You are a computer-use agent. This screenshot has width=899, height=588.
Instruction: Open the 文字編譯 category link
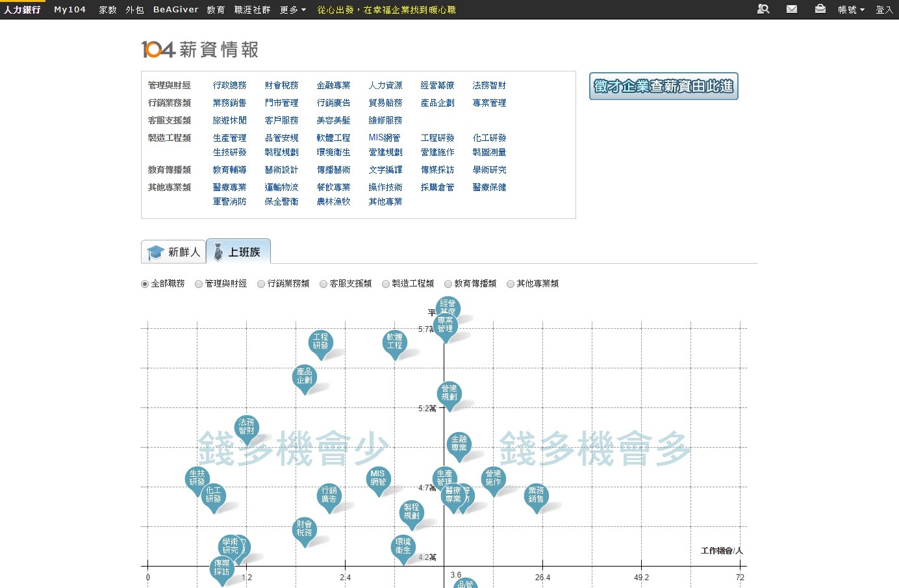point(386,170)
